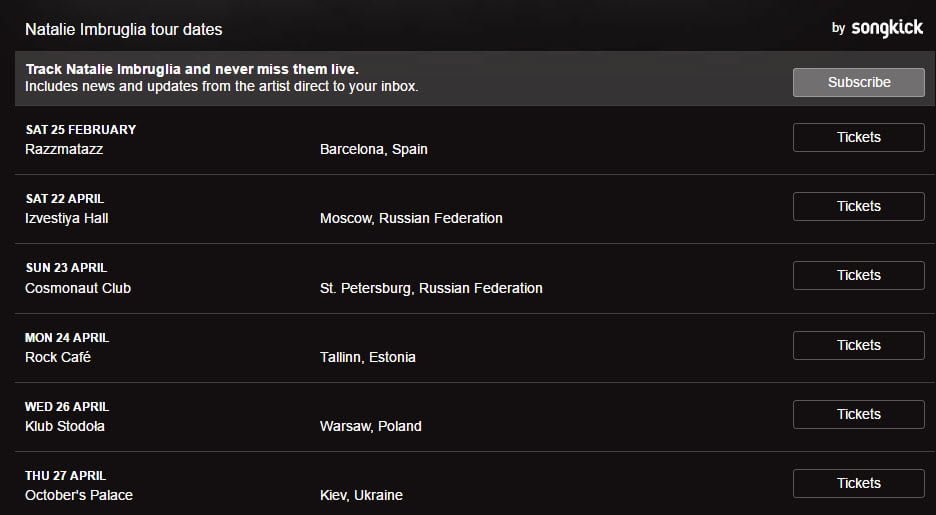
Task: Open the Rock Café venue name
Action: click(x=58, y=357)
